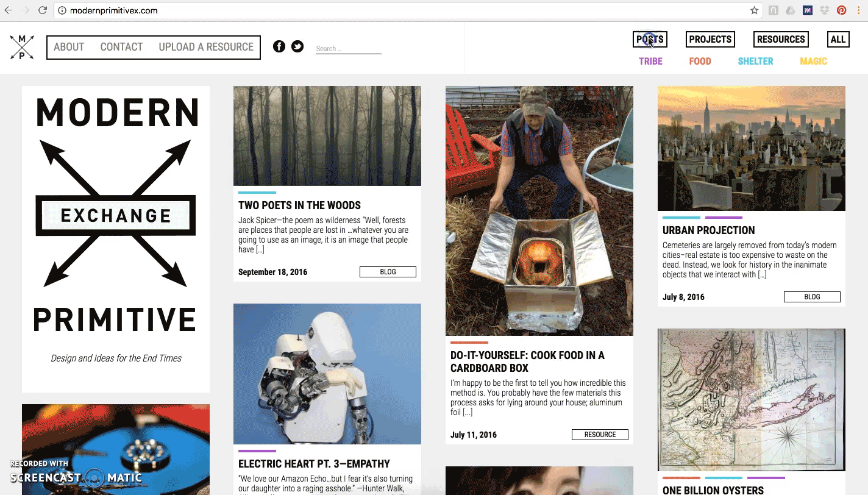This screenshot has height=495, width=868.
Task: Click the Pinterest extension icon
Action: tap(841, 10)
